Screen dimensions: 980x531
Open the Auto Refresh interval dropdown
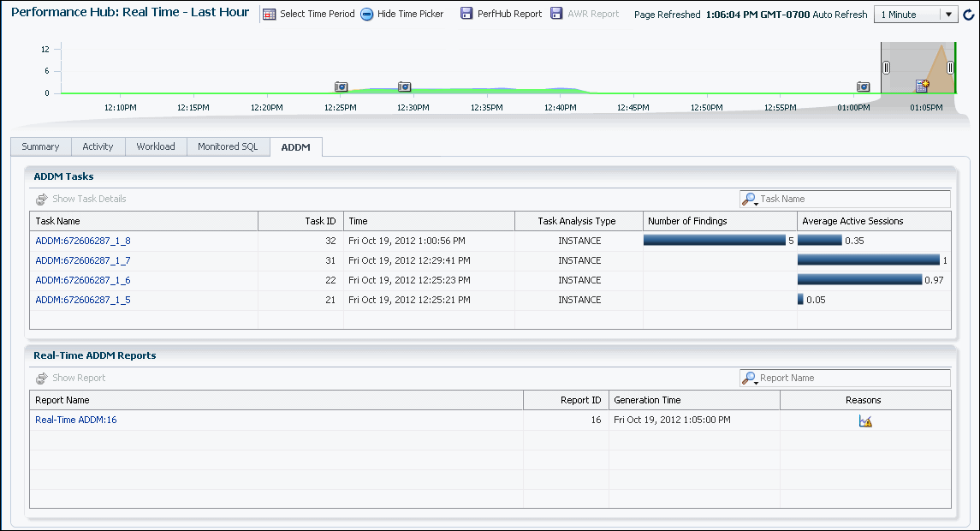[x=947, y=14]
